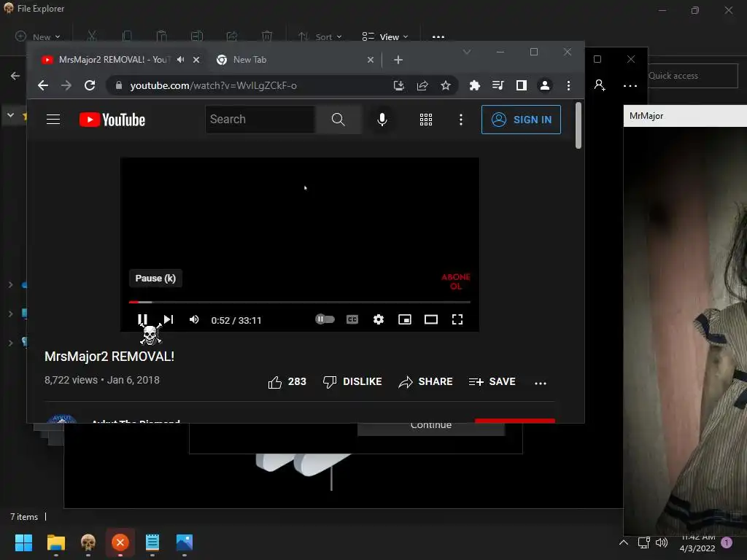This screenshot has height=560, width=747.
Task: Open more actions below the video
Action: (x=541, y=383)
